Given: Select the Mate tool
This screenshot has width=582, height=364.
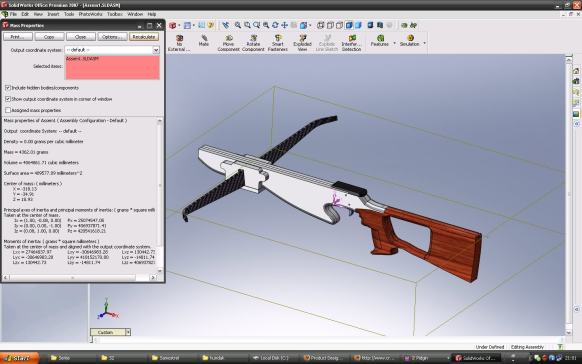Looking at the screenshot, I should [x=204, y=40].
